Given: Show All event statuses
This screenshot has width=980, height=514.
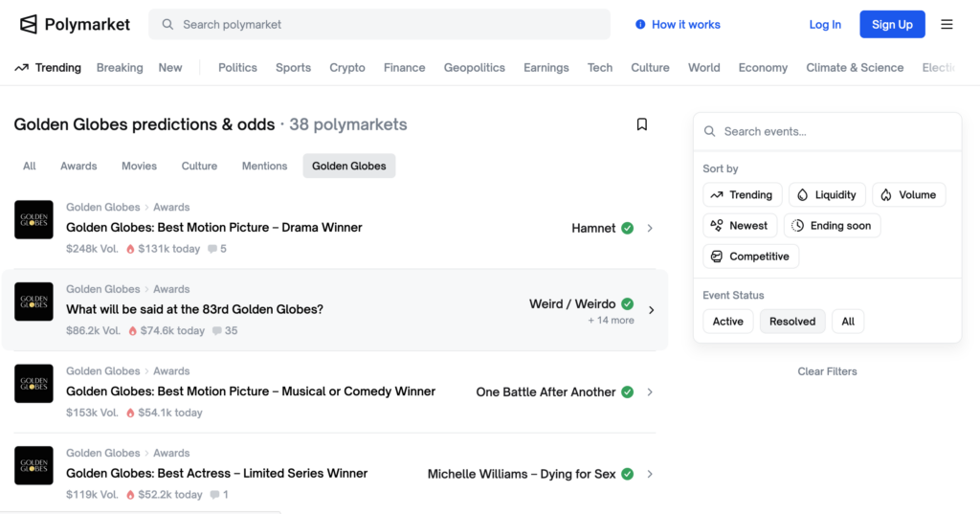Looking at the screenshot, I should pyautogui.click(x=848, y=322).
